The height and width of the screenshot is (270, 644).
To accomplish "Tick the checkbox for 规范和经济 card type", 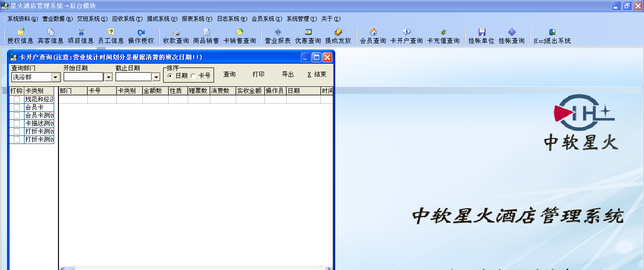I will [x=17, y=100].
